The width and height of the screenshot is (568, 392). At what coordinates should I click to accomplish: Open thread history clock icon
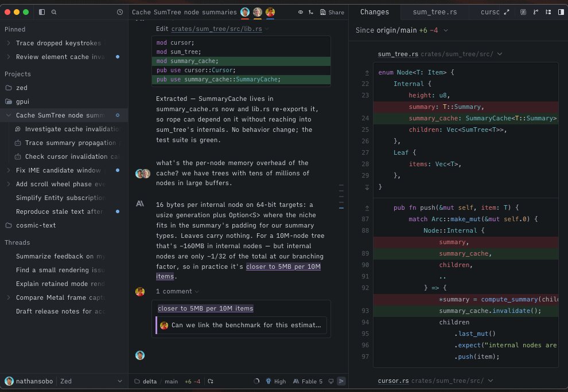[x=120, y=12]
